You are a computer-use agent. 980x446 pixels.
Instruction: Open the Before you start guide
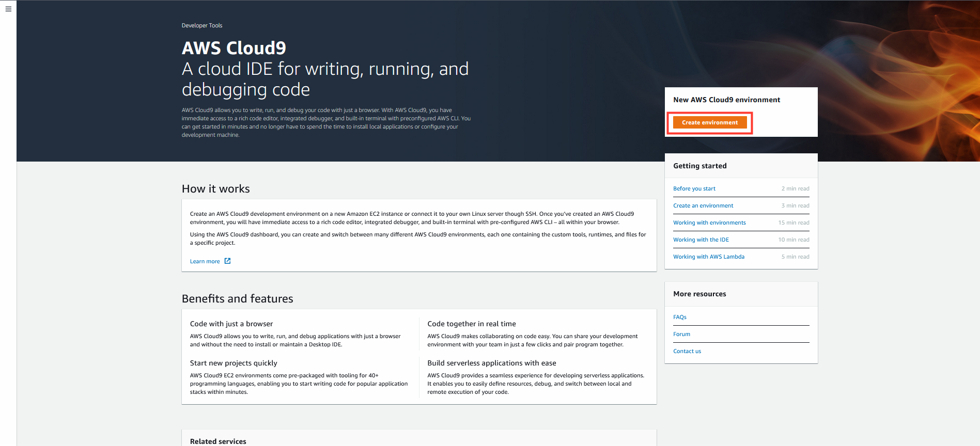click(694, 188)
